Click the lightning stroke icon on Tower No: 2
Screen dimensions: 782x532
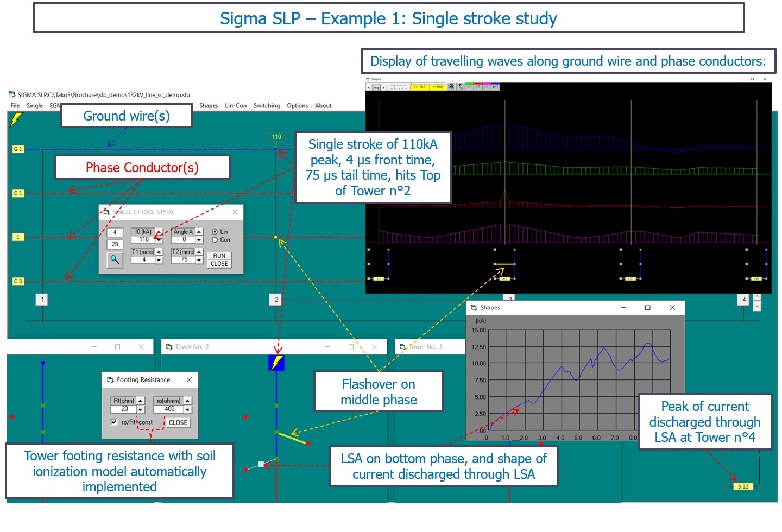pos(276,363)
